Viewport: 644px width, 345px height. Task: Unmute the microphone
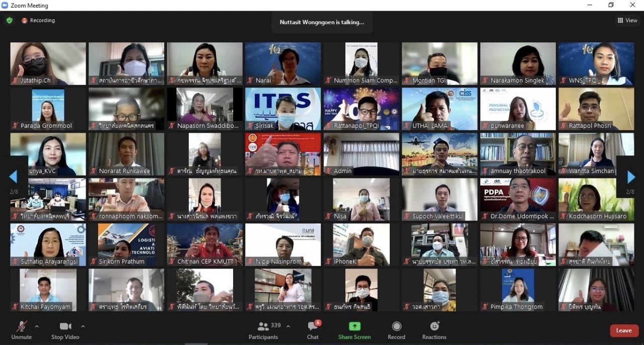21,331
